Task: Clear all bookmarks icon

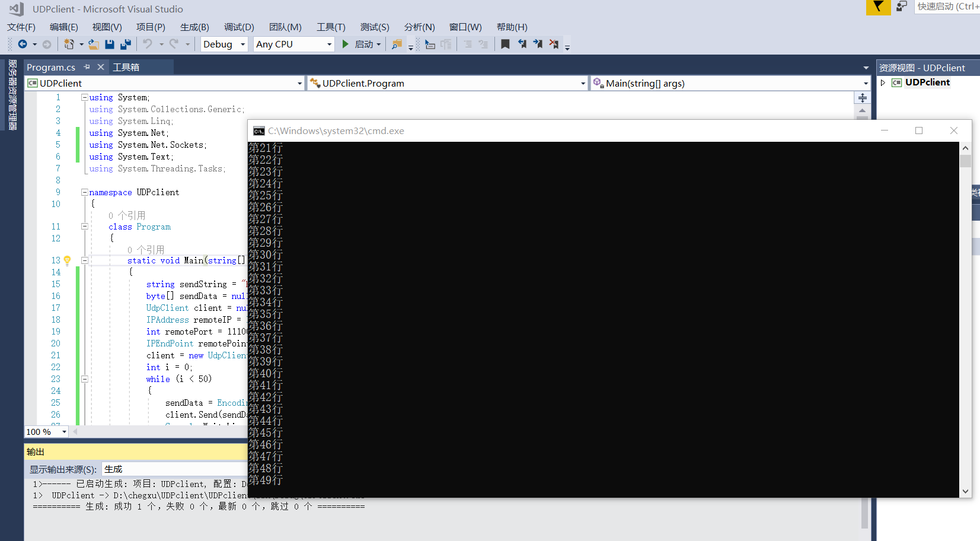Action: tap(554, 44)
